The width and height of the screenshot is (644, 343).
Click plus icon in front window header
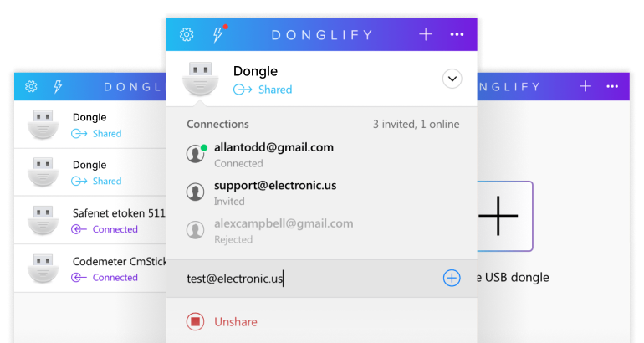(x=426, y=34)
